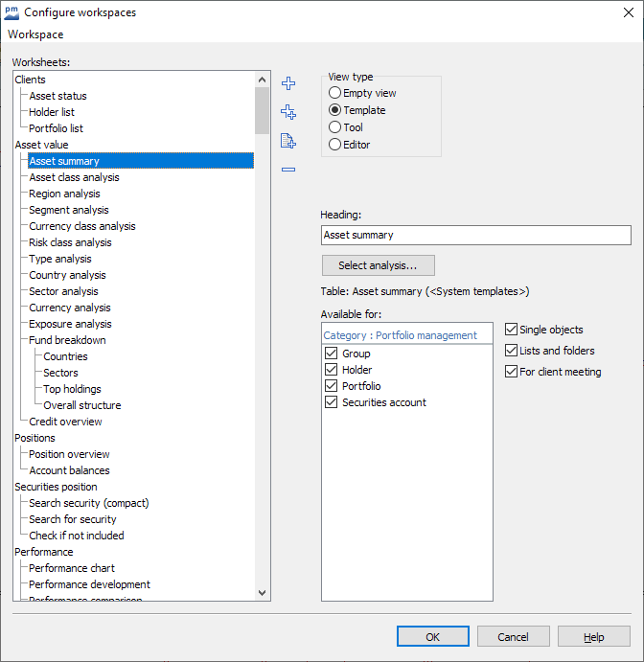644x662 pixels.
Task: Select Fund breakdown in the worksheets tree
Action: point(67,340)
